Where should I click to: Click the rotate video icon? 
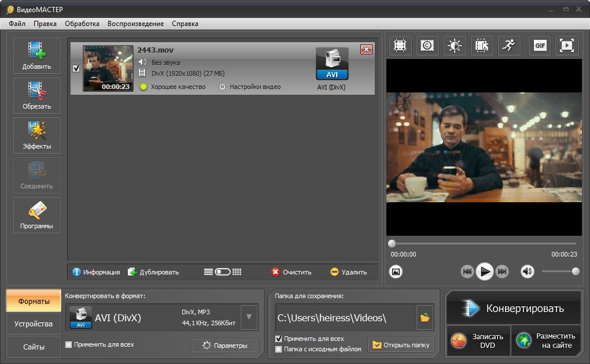pyautogui.click(x=482, y=46)
